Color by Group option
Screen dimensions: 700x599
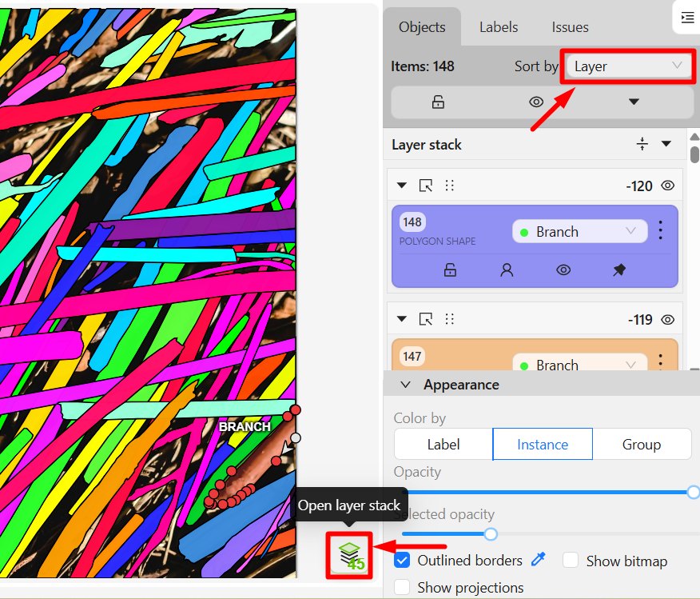[x=642, y=444]
